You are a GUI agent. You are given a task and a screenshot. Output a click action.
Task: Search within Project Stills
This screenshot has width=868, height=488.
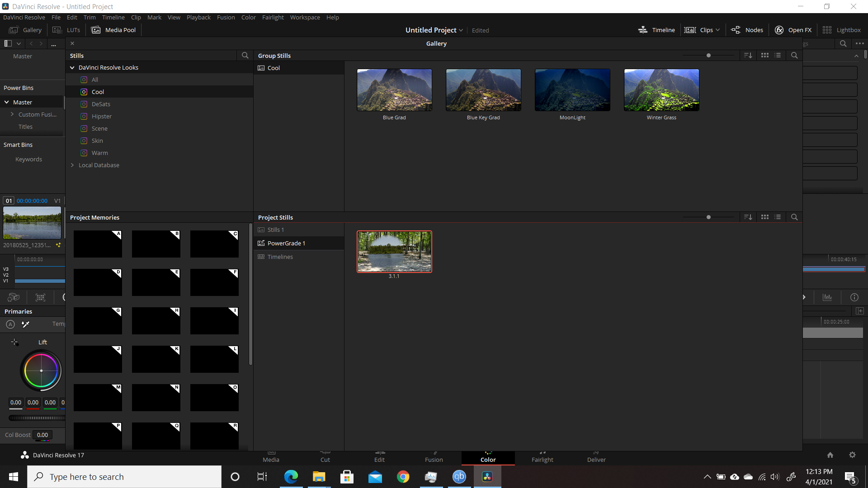[x=794, y=217]
